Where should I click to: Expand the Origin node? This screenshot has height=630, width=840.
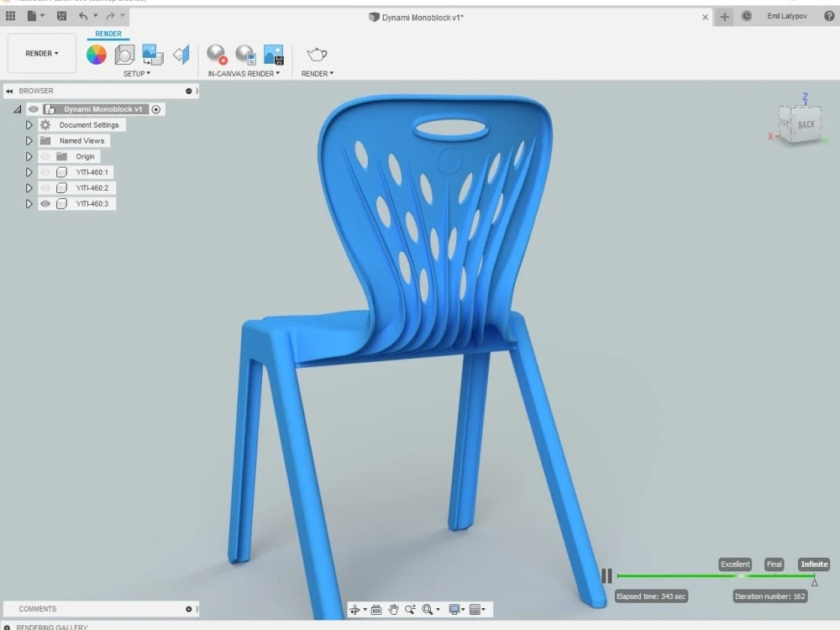[29, 156]
